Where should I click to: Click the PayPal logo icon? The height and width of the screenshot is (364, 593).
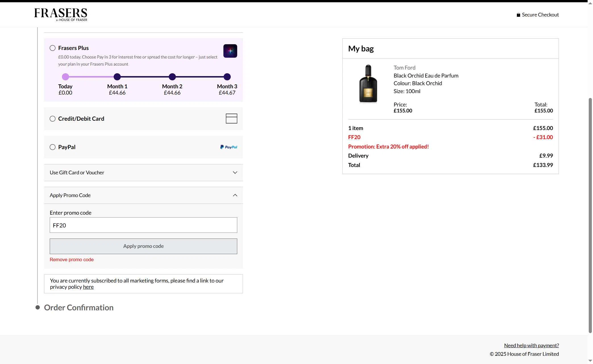click(228, 147)
